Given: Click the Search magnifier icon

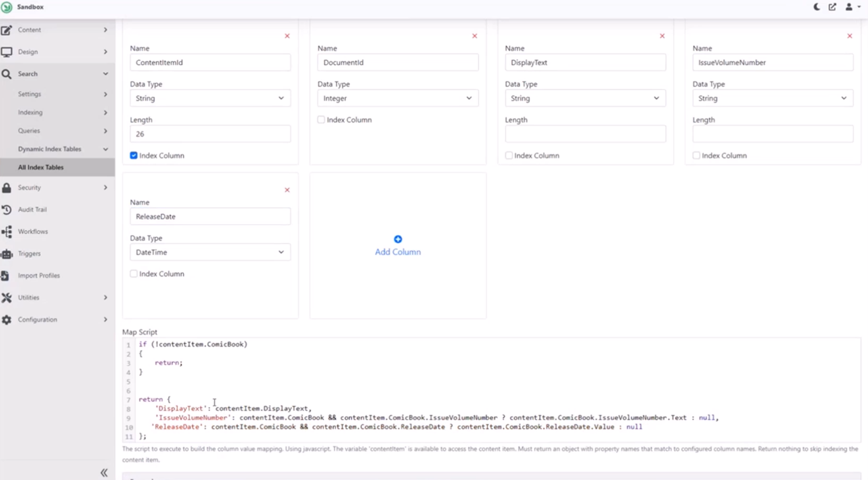Looking at the screenshot, I should pyautogui.click(x=6, y=74).
